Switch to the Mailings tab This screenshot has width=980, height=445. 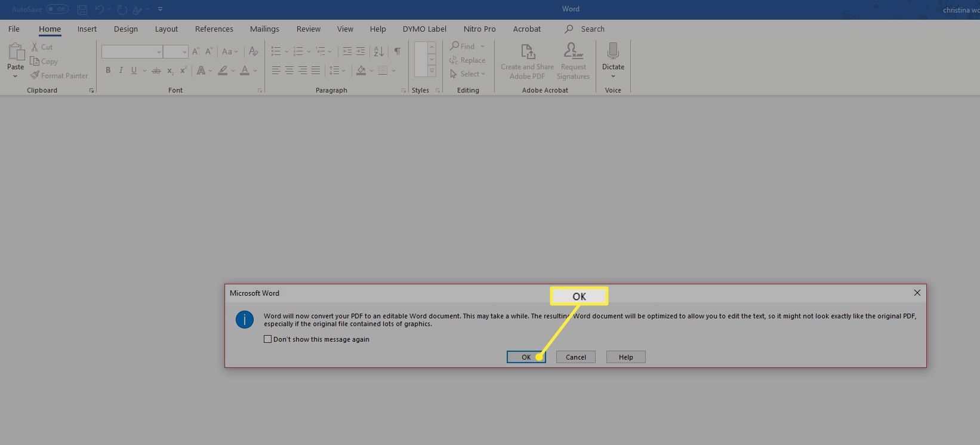pos(264,29)
